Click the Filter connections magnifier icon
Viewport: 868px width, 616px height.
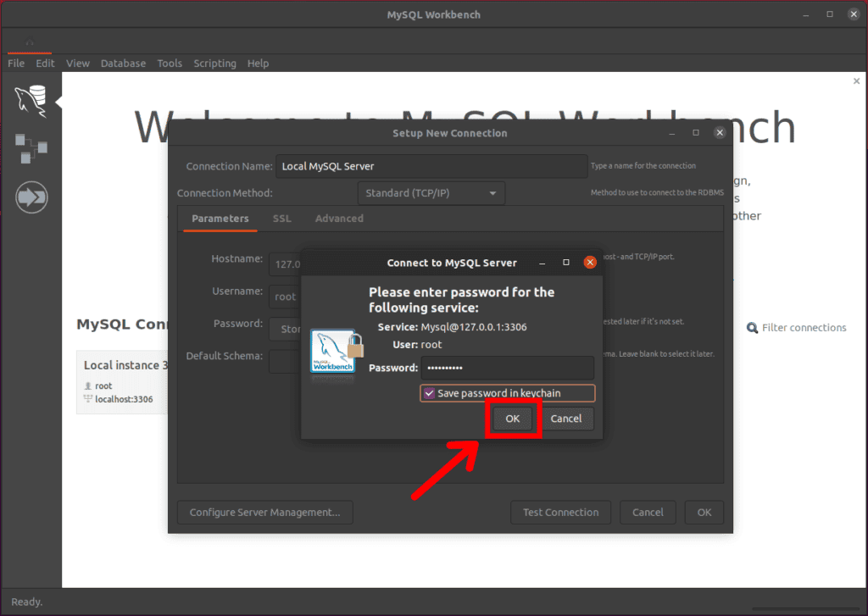(752, 328)
